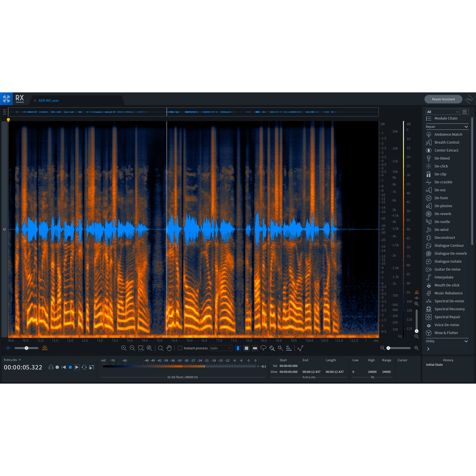Open the Gain instant-process dropdown
Viewport: 476px width, 476px height.
(221, 348)
